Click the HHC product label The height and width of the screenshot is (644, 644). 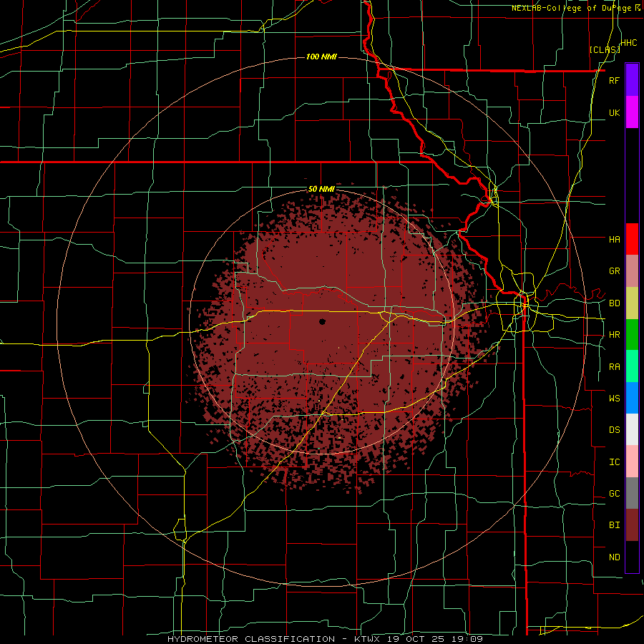628,43
